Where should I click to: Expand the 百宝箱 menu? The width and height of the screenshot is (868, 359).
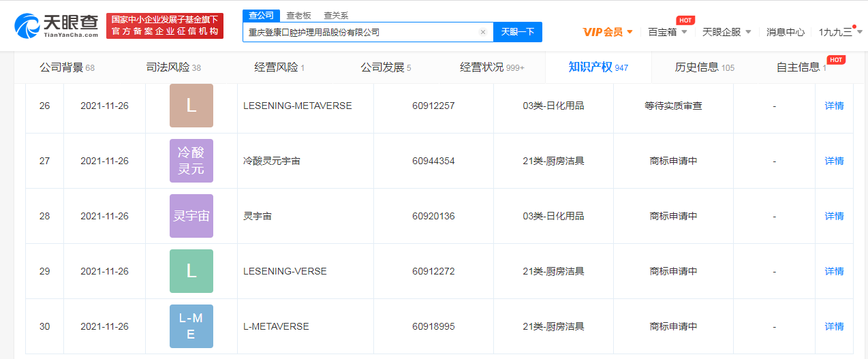point(668,32)
